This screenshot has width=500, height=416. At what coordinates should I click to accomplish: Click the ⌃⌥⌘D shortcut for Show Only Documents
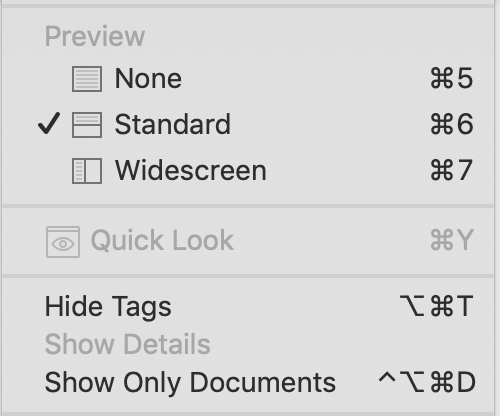(x=427, y=382)
